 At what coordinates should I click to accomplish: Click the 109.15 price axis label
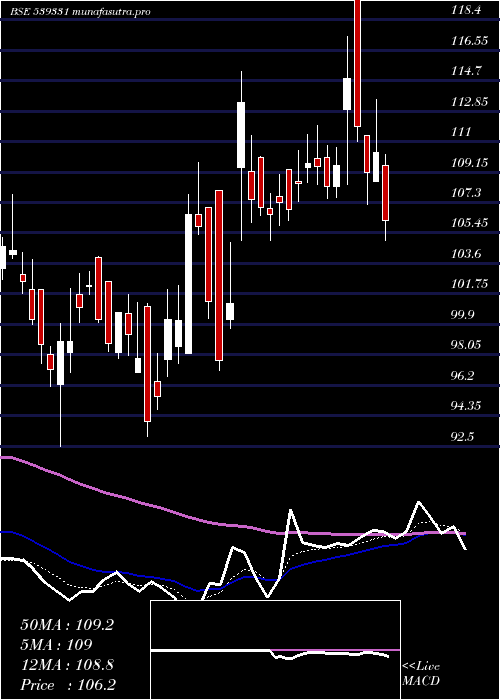[x=469, y=162]
